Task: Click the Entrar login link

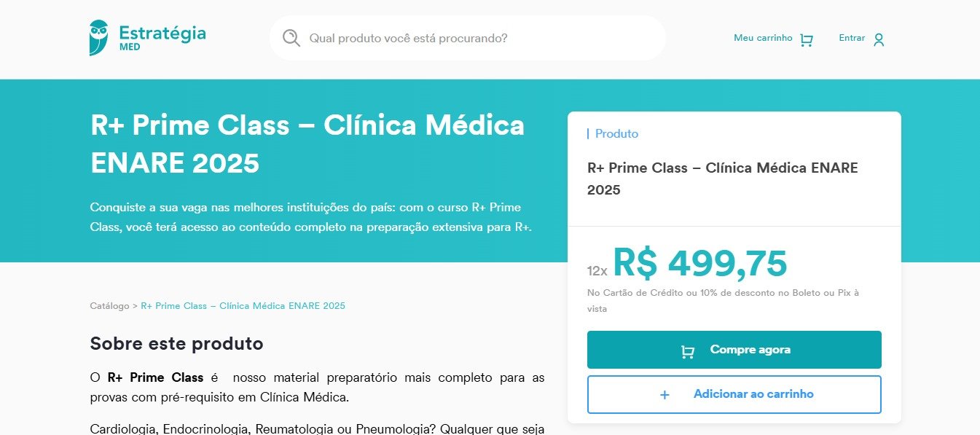Action: (852, 38)
